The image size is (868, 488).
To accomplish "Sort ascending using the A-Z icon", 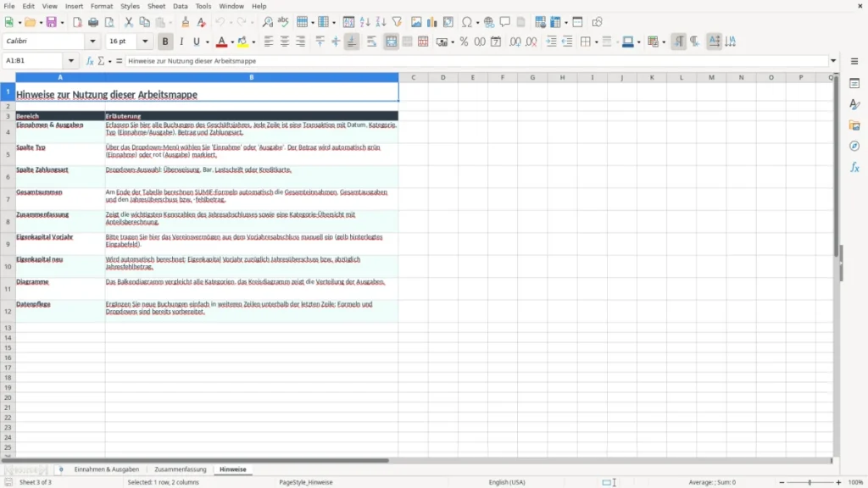I will [x=364, y=22].
